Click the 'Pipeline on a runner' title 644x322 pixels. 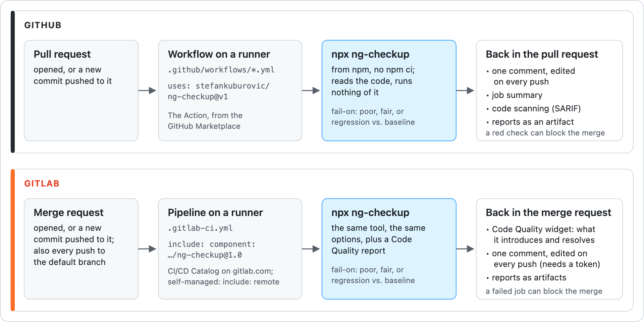215,213
